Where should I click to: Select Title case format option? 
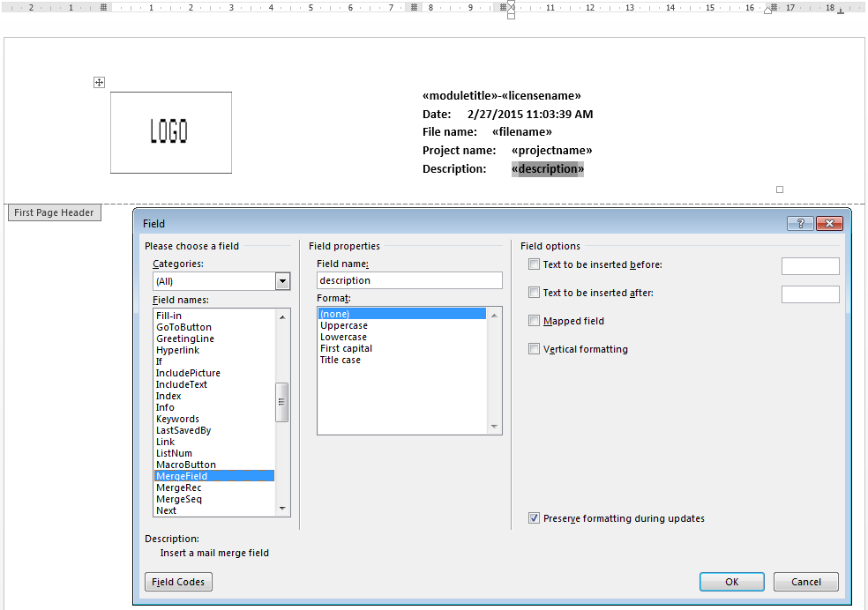coord(340,360)
